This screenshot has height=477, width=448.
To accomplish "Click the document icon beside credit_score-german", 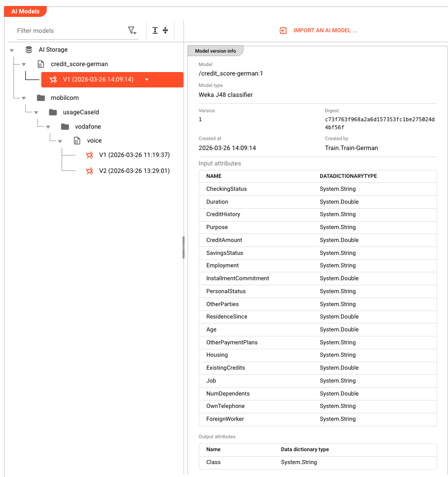I will tap(40, 64).
